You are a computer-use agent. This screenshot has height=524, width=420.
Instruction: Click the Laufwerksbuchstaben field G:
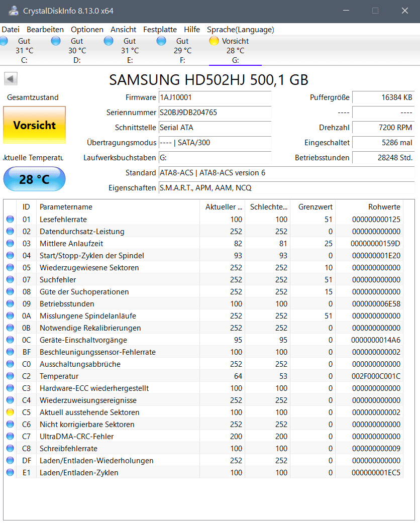coord(215,157)
